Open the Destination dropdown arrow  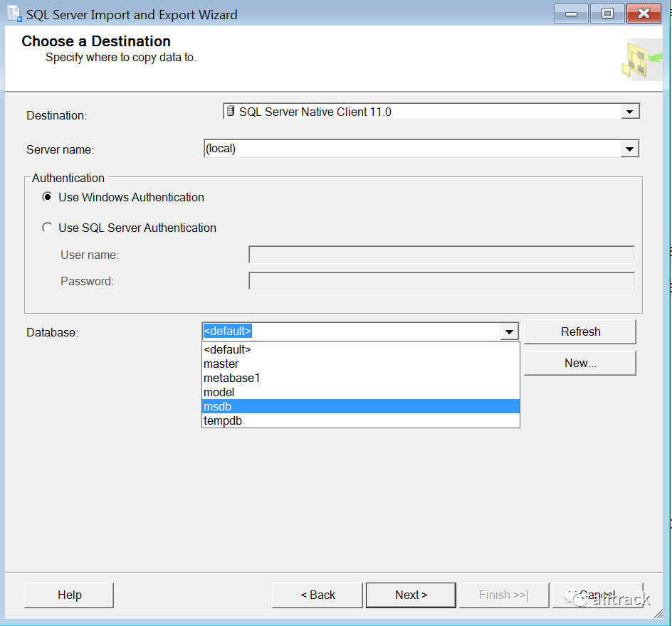click(629, 112)
